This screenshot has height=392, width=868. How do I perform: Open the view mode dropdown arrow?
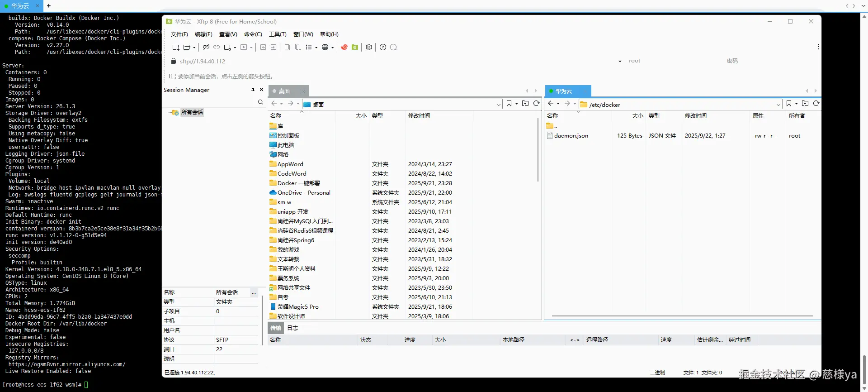tap(316, 48)
